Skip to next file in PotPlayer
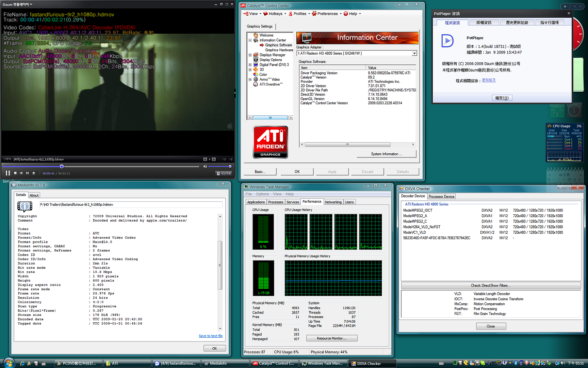The width and height of the screenshot is (588, 368). point(28,173)
